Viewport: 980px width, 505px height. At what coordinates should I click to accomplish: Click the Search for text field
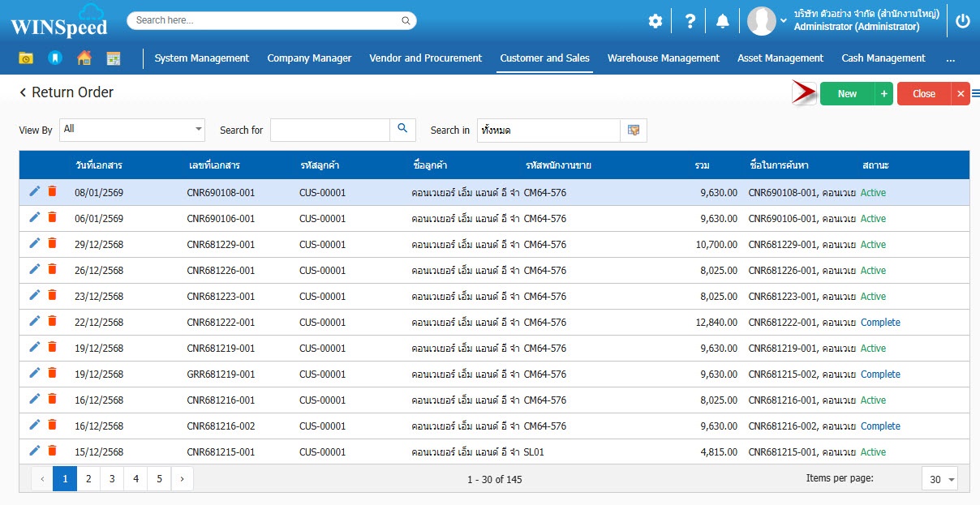coord(330,130)
